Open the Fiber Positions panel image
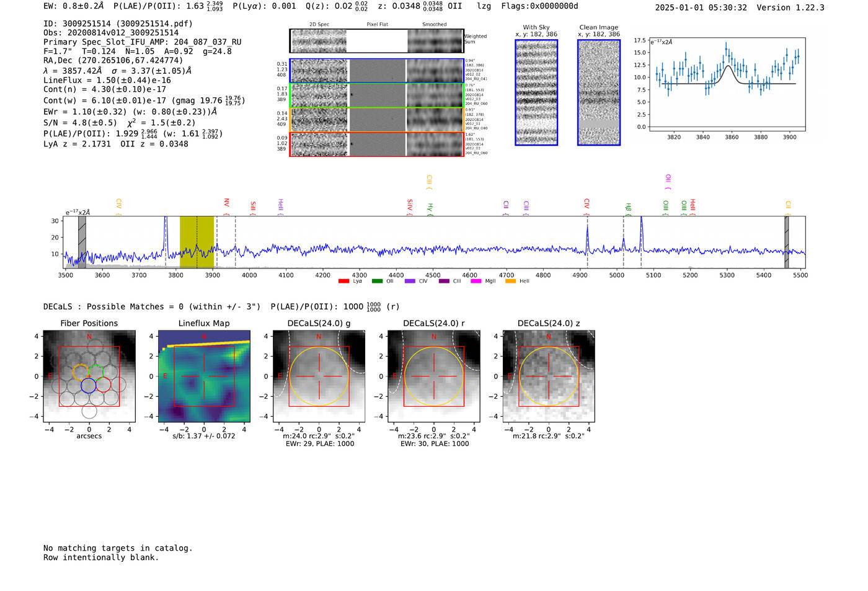The image size is (868, 591). click(x=89, y=376)
